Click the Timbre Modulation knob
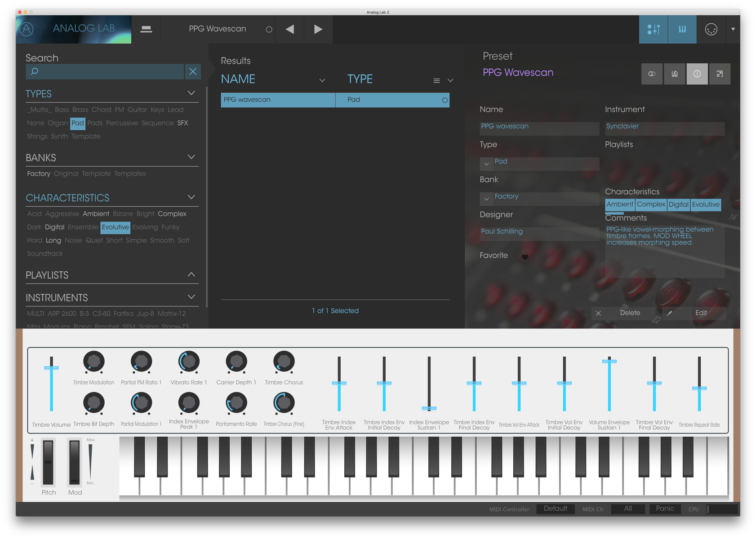Viewport: 756px width, 539px height. click(93, 362)
